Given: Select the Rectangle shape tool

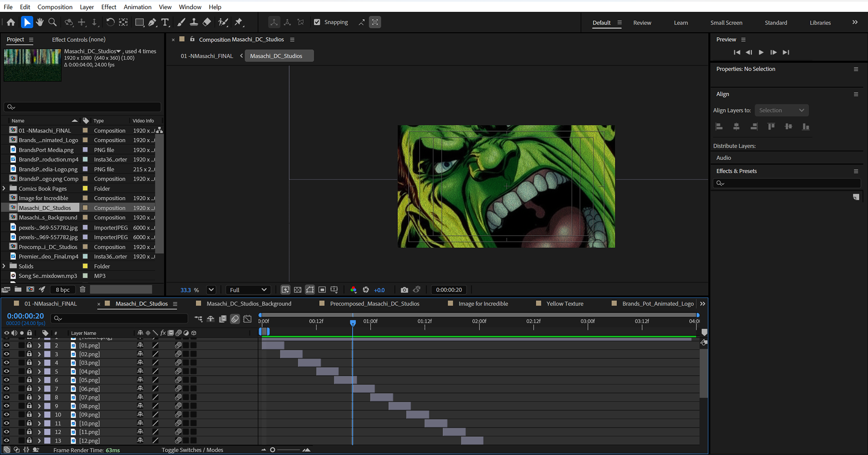Looking at the screenshot, I should pos(139,22).
